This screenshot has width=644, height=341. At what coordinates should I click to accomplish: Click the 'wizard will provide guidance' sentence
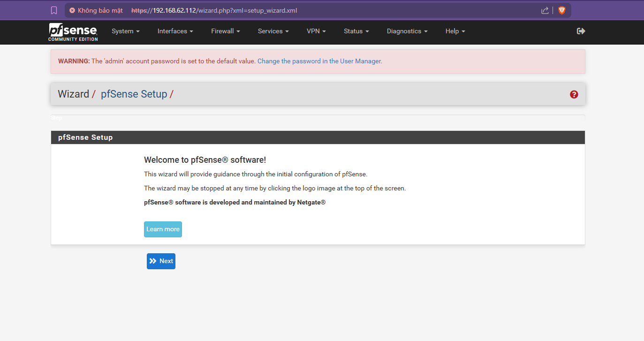(256, 174)
